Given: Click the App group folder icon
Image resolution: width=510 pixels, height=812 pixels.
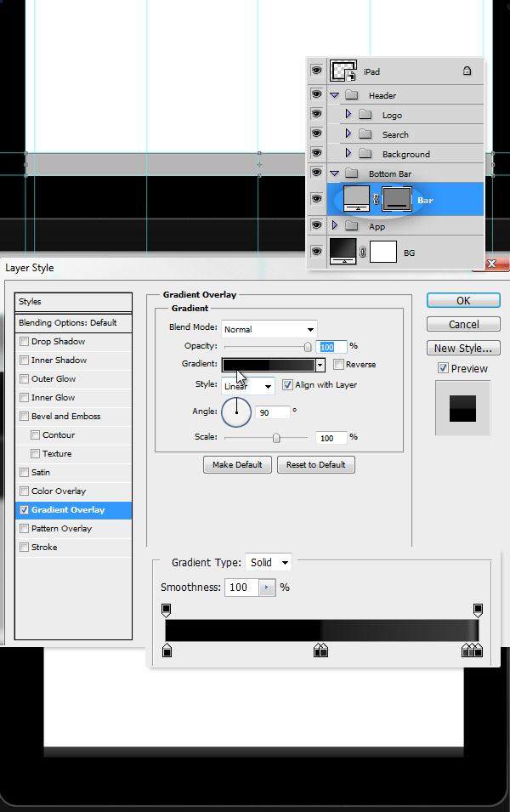Looking at the screenshot, I should pos(352,226).
